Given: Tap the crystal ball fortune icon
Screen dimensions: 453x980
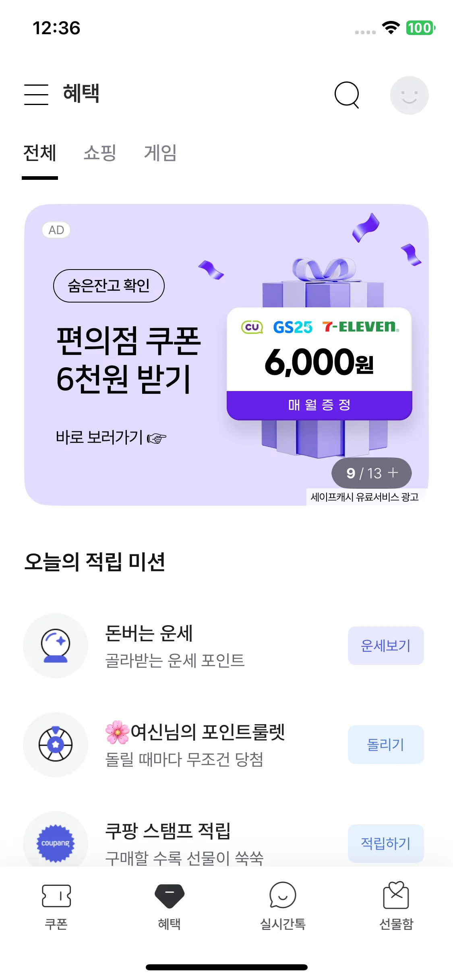Looking at the screenshot, I should click(56, 645).
